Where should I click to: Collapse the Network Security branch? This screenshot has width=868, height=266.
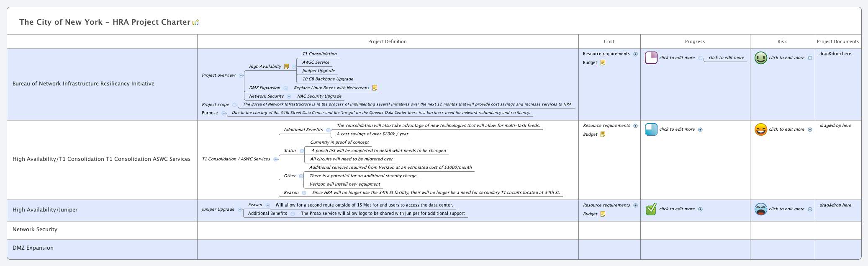point(289,96)
